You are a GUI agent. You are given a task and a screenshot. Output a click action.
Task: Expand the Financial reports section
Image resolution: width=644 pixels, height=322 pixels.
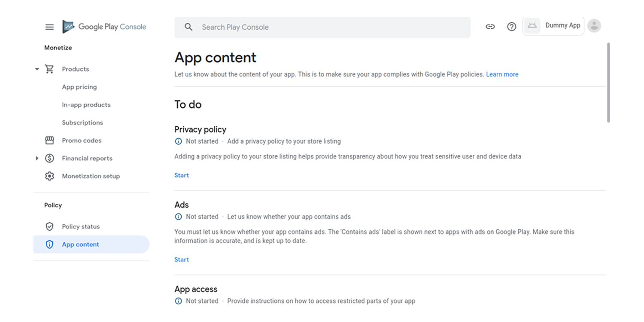pos(36,158)
